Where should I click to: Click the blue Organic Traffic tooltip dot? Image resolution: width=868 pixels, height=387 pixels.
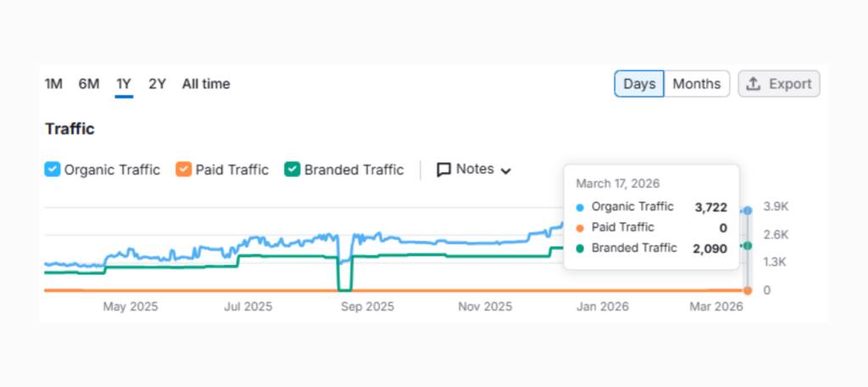point(580,207)
